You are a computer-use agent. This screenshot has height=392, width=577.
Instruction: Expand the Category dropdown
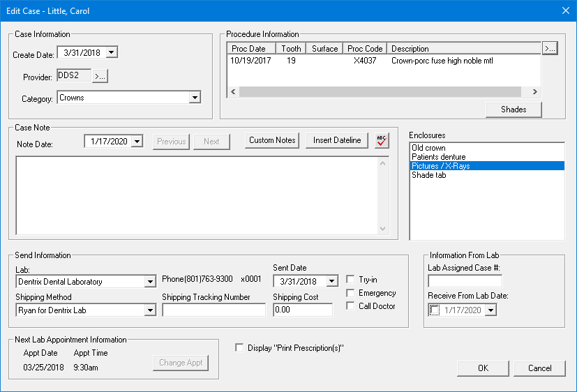click(x=195, y=98)
